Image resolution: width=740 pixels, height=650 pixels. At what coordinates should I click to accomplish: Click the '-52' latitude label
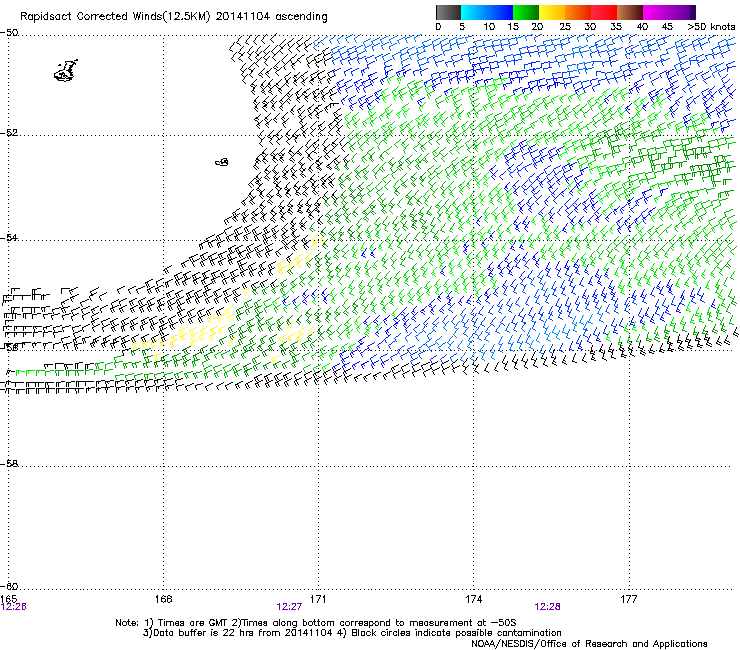pyautogui.click(x=9, y=133)
